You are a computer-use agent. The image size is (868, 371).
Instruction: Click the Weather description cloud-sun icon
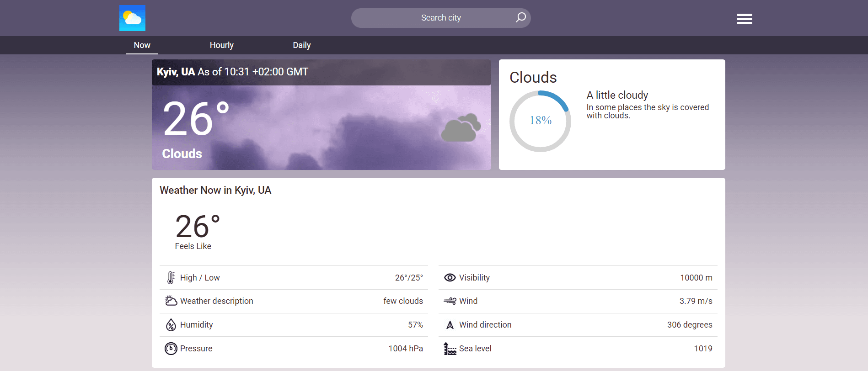click(x=171, y=301)
